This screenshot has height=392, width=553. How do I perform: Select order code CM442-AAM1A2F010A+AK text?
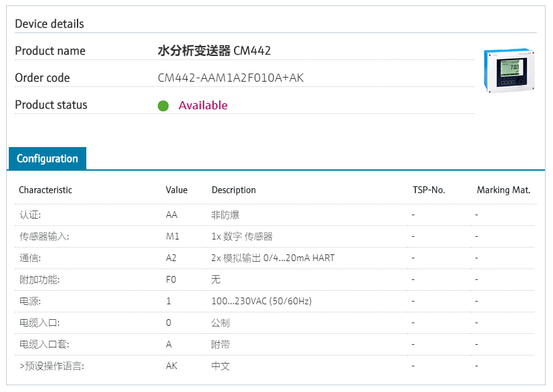click(231, 78)
